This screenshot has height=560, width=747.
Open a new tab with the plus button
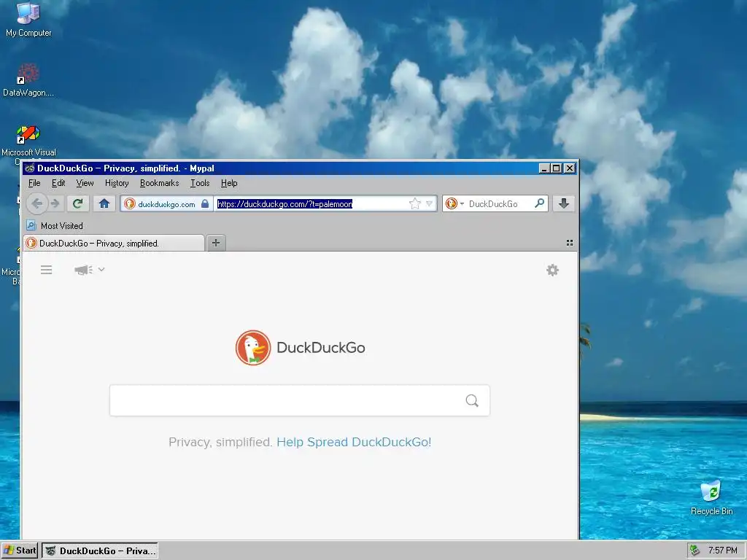pos(216,243)
